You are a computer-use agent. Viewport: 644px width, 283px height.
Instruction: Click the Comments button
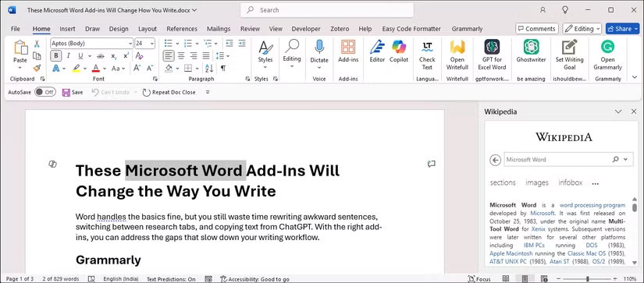click(x=537, y=29)
